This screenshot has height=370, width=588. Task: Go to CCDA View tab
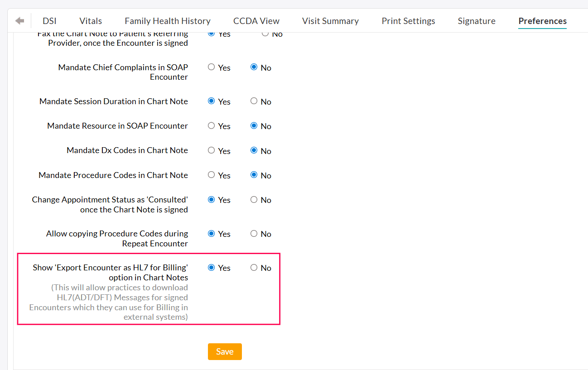coord(256,21)
